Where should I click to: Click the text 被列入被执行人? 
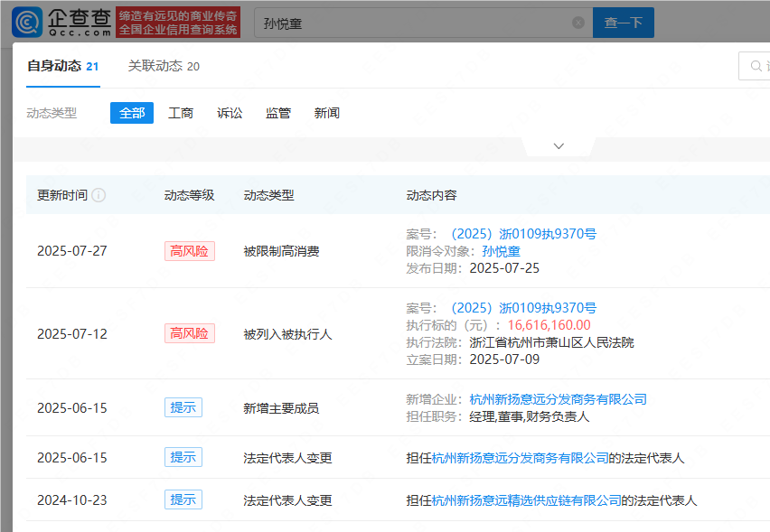(x=287, y=334)
